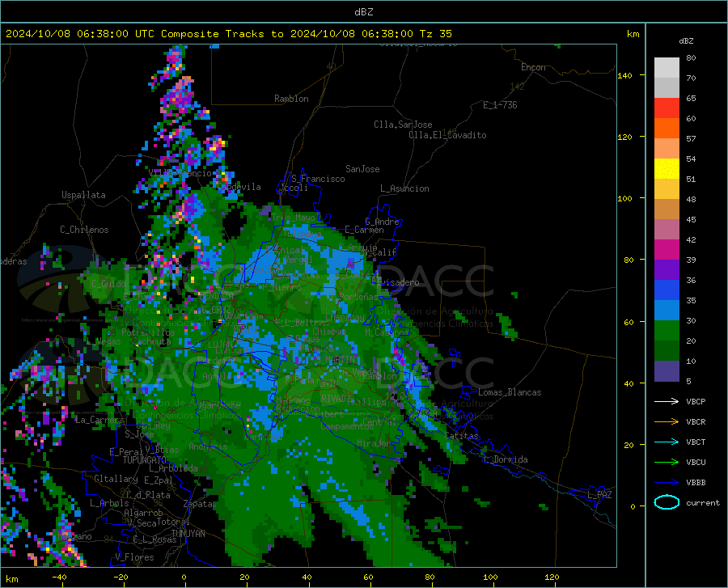The height and width of the screenshot is (588, 728).
Task: Click the Zapata place label
Action: [198, 504]
